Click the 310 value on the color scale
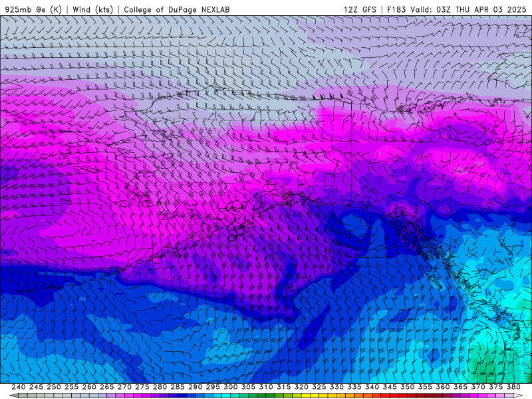The width and height of the screenshot is (532, 399). click(265, 387)
